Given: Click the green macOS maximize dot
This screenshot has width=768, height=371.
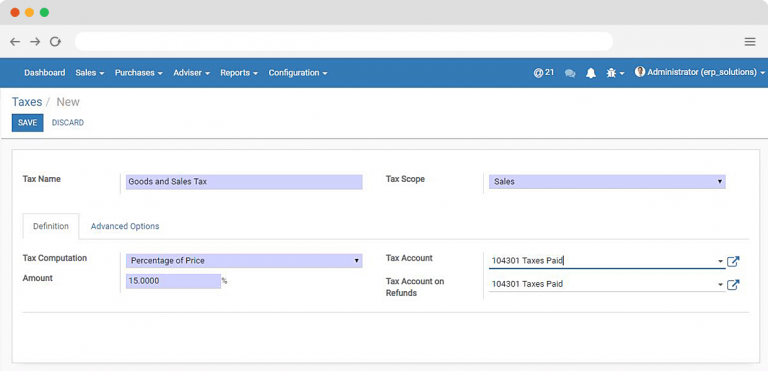Looking at the screenshot, I should [x=44, y=12].
